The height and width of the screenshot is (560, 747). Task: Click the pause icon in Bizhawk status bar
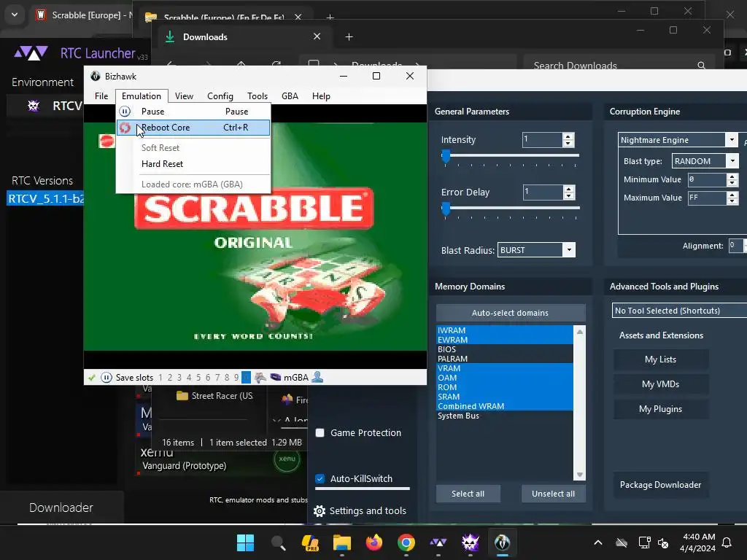pyautogui.click(x=107, y=378)
